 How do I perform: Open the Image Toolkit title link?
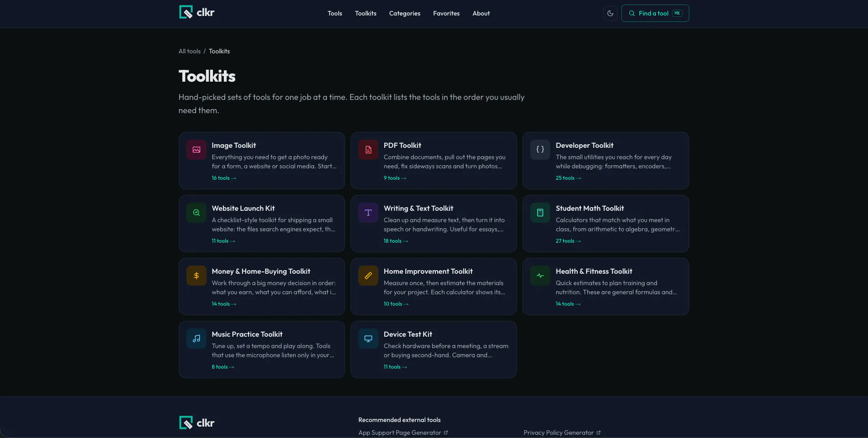(x=234, y=145)
